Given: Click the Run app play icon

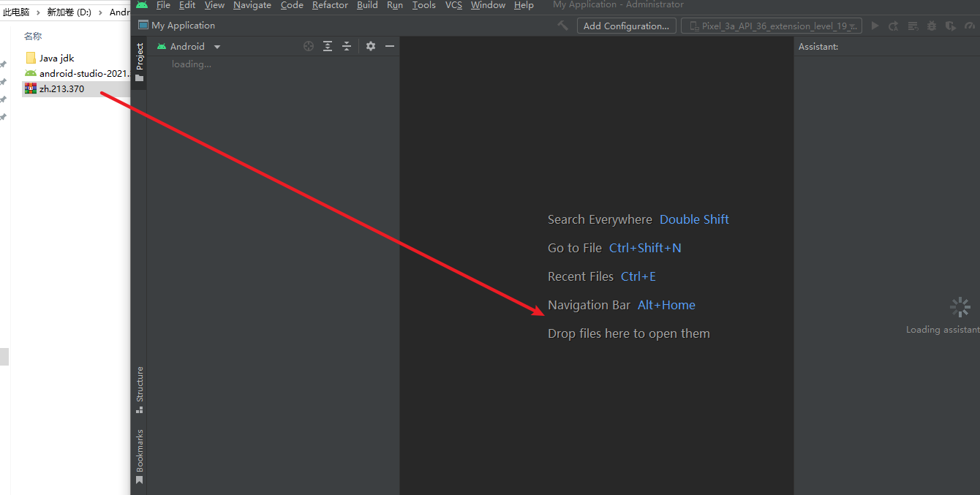Looking at the screenshot, I should [875, 26].
